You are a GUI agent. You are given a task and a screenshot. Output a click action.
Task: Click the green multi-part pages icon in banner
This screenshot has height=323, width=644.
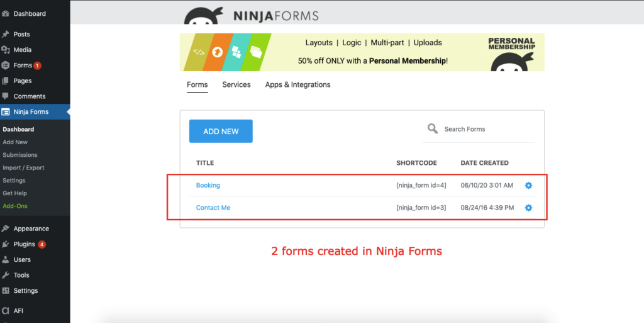coord(256,52)
